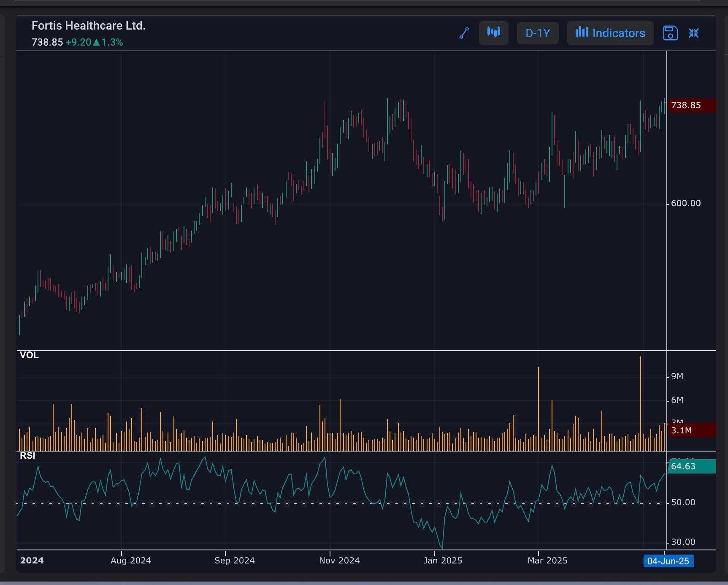Screen dimensions: 728x585
Task: Click the 50.00 RSI axis label
Action: (683, 502)
